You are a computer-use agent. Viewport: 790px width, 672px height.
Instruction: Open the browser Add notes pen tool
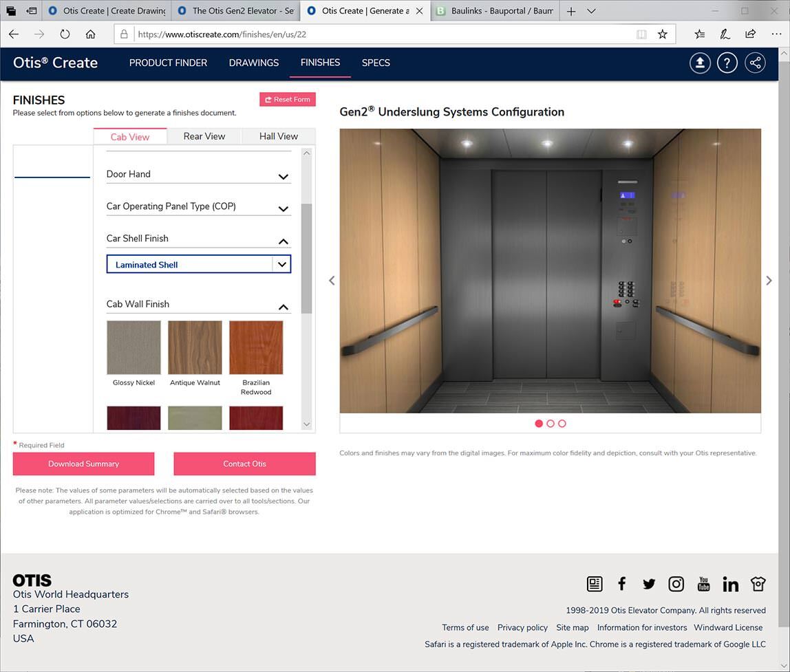(x=725, y=34)
